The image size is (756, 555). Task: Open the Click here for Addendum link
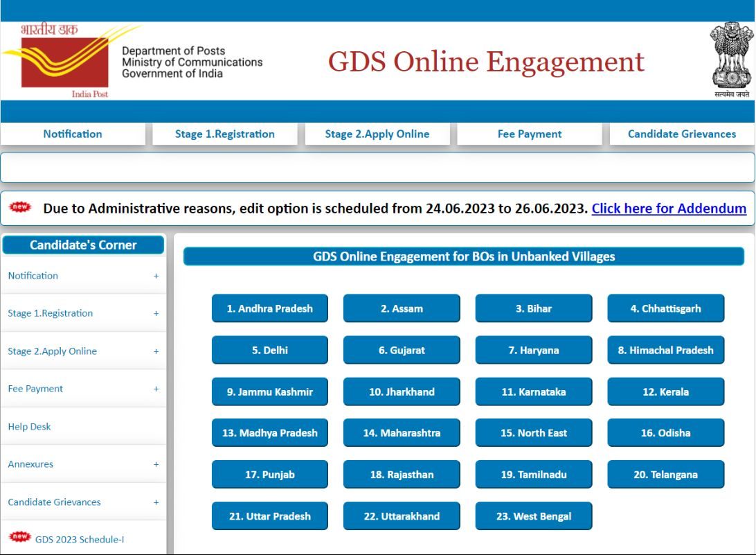[669, 209]
